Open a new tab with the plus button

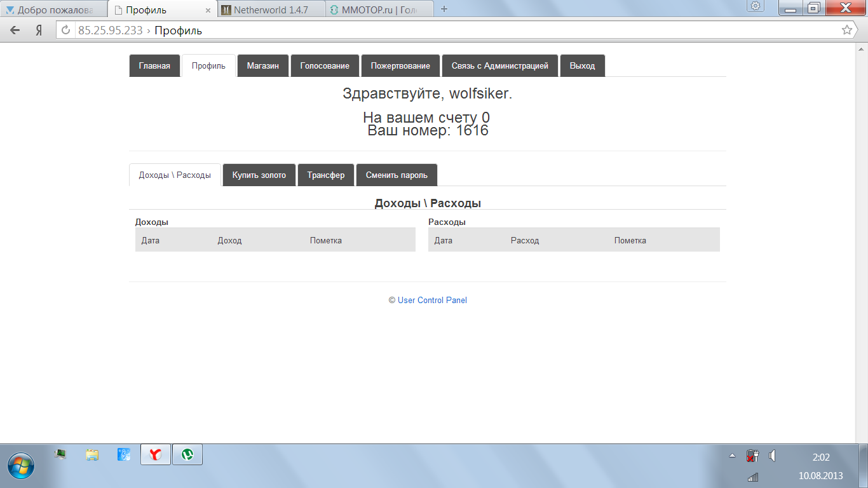(x=444, y=9)
